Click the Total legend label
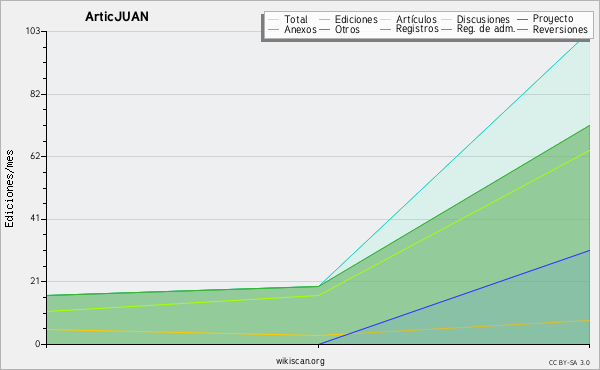The image size is (600, 370). [x=296, y=19]
